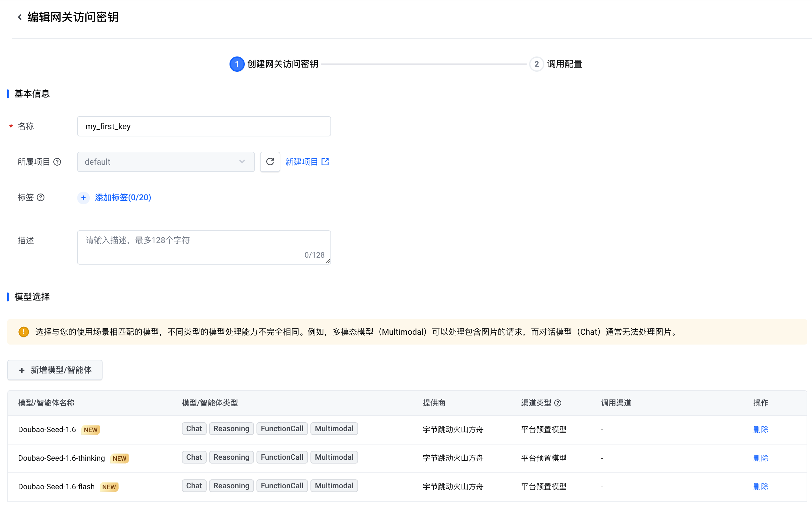The image size is (812, 507).
Task: Click help icon next to 标签
Action: pyautogui.click(x=41, y=198)
